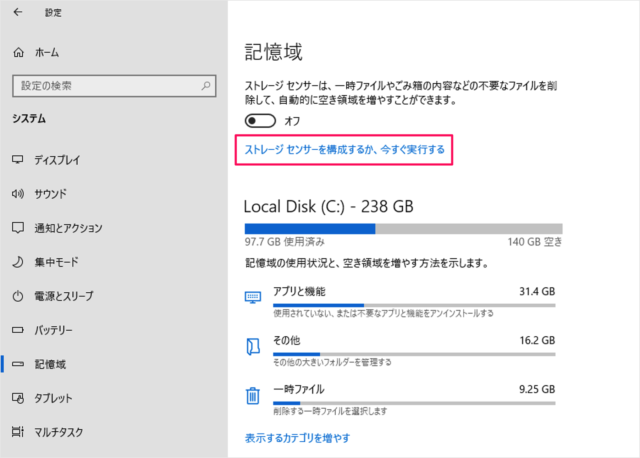
Task: Open その他 storage category
Action: click(x=400, y=351)
